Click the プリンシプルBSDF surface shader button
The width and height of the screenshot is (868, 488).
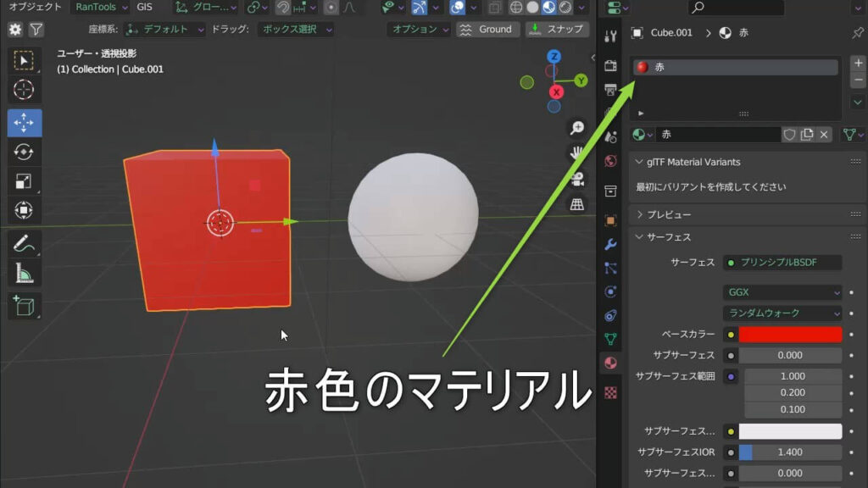point(782,263)
